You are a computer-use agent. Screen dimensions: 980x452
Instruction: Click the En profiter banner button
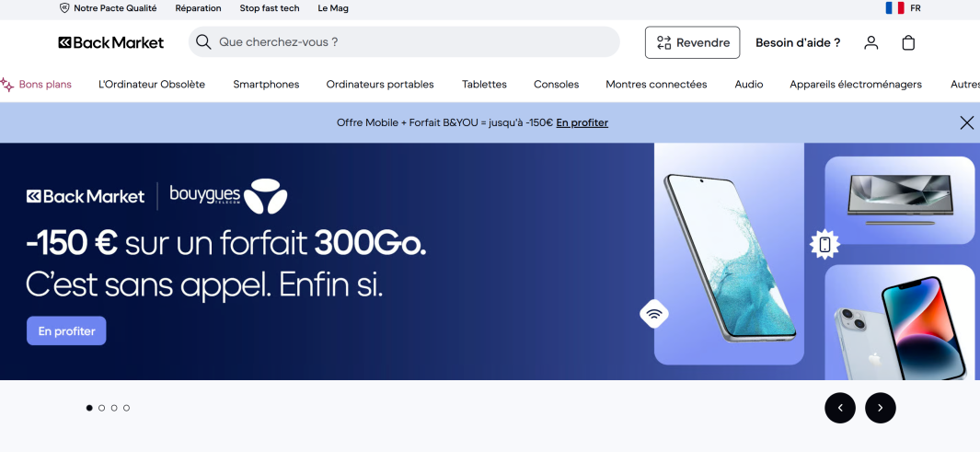(66, 330)
